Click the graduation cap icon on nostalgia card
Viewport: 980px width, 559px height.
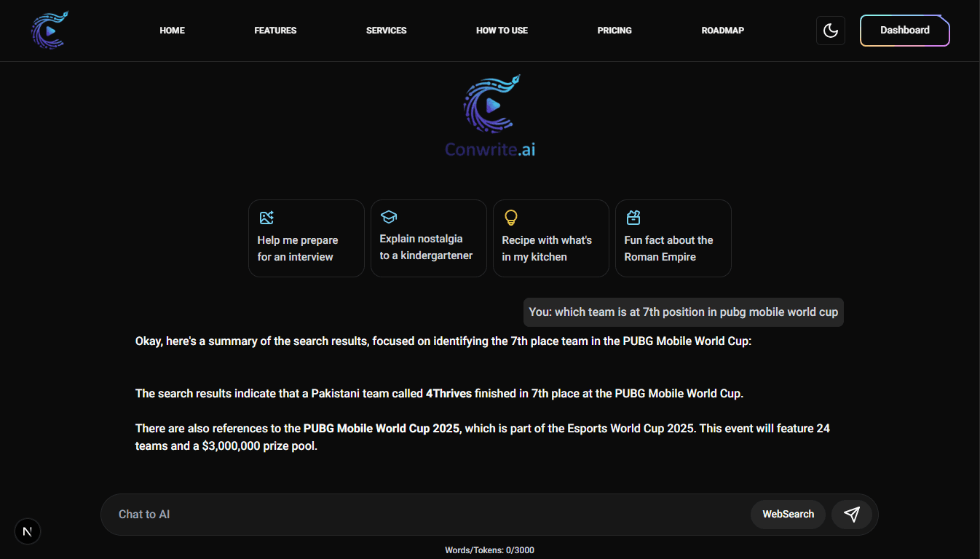click(x=389, y=217)
